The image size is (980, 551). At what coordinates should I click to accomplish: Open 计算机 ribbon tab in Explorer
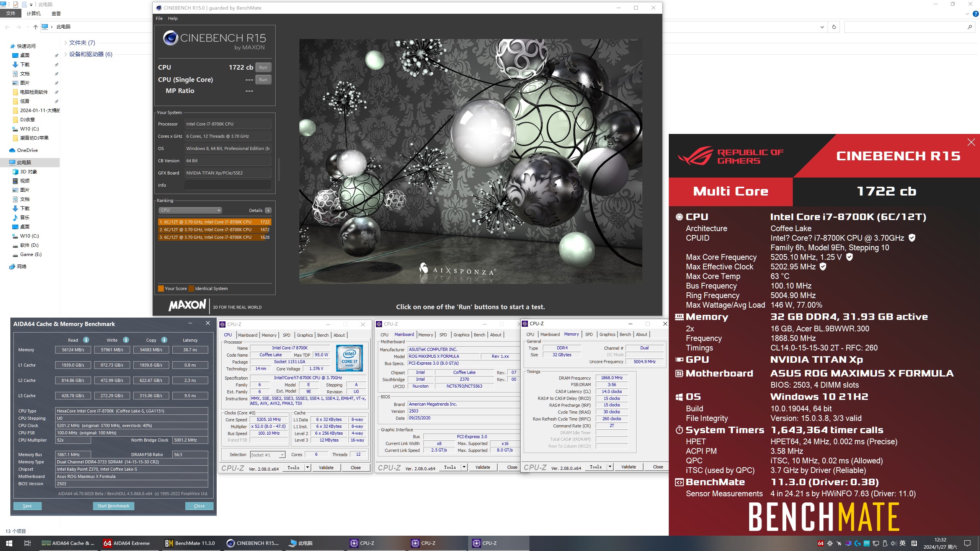coord(34,14)
